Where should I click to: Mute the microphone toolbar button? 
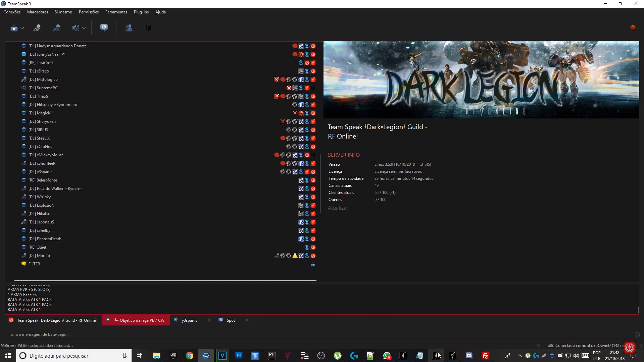pos(56,28)
